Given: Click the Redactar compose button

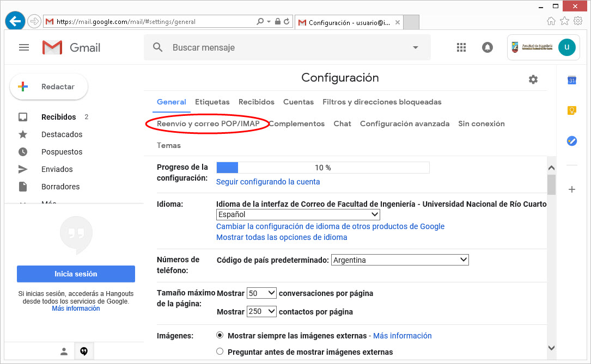Looking at the screenshot, I should click(49, 87).
